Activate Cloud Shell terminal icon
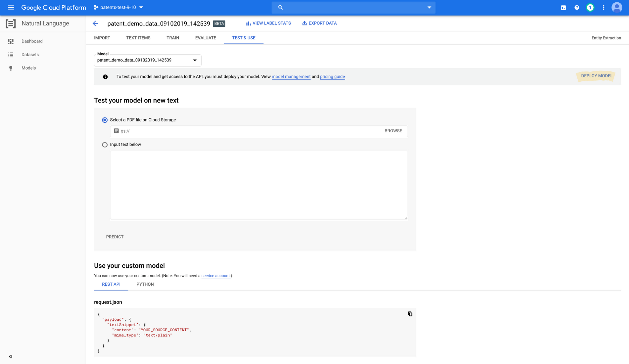 (563, 8)
